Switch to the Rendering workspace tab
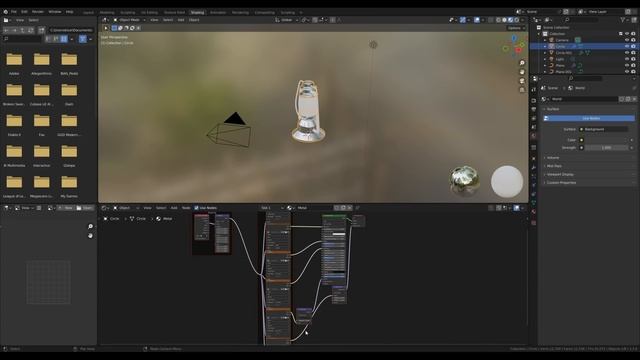 [x=240, y=13]
